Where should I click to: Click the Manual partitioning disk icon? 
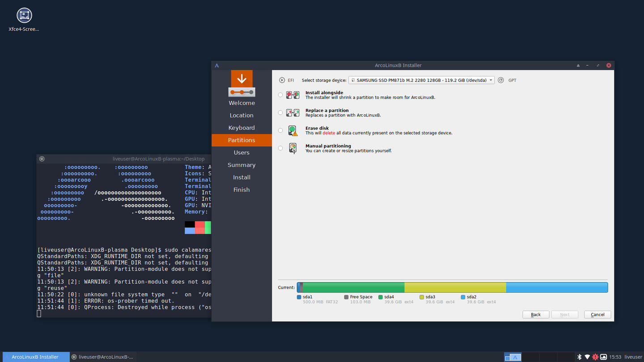(293, 148)
